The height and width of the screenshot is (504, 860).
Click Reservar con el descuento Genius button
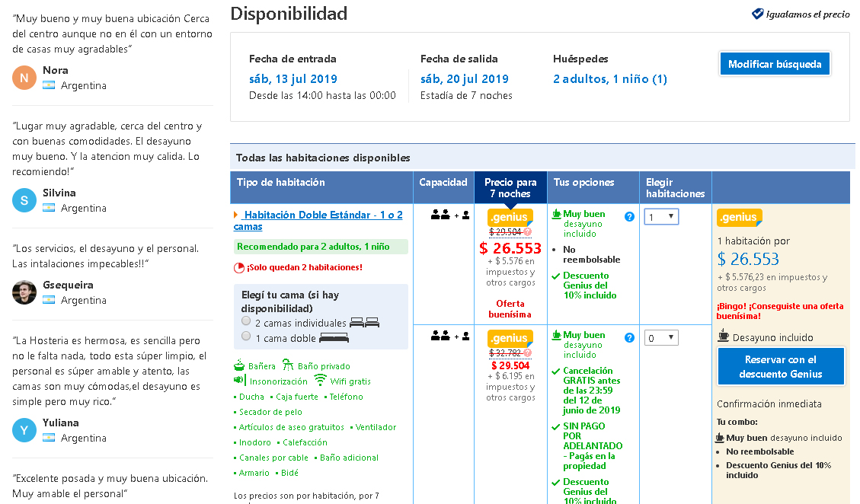point(781,367)
